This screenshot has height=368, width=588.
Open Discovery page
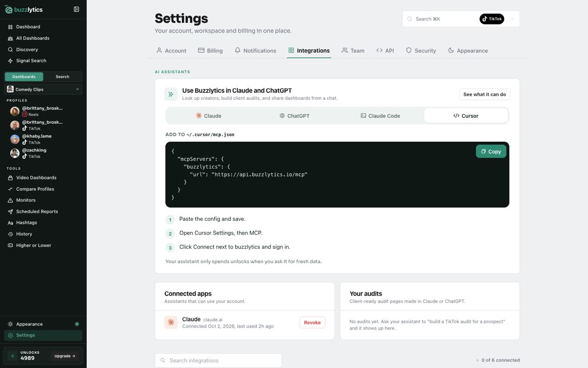[x=43, y=49]
